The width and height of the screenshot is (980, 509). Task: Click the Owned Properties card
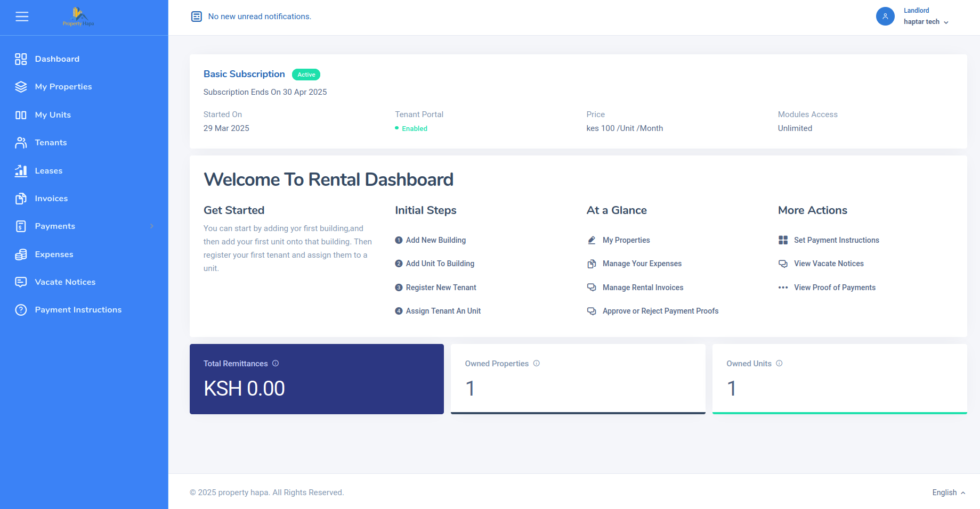pyautogui.click(x=578, y=379)
